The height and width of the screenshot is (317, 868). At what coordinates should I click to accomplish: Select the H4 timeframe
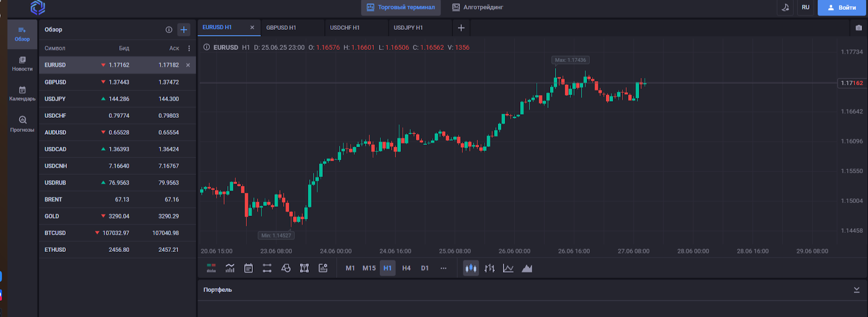tap(406, 268)
